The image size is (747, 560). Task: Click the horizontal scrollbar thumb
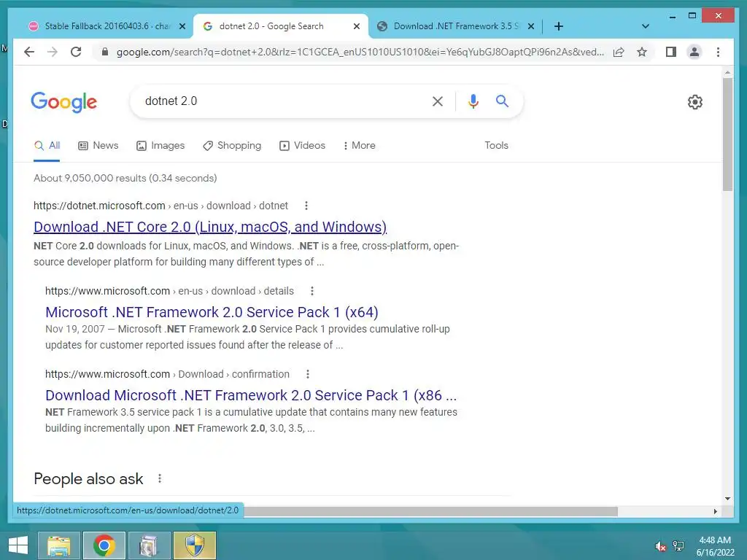(430, 511)
